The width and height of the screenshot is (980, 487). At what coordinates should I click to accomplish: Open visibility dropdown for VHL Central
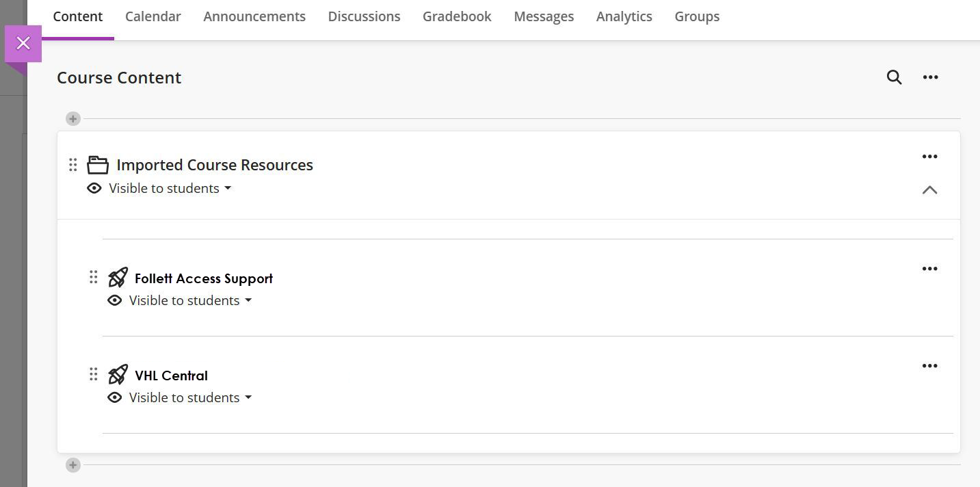coord(191,397)
